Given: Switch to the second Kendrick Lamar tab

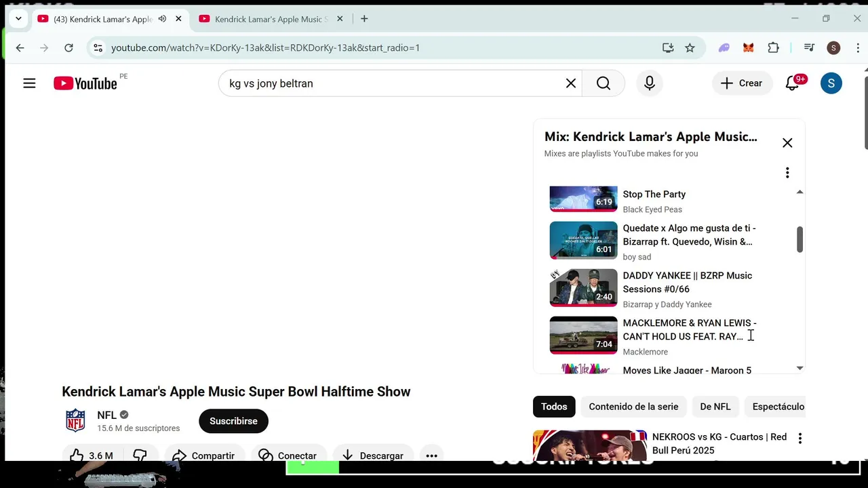Looking at the screenshot, I should (269, 19).
